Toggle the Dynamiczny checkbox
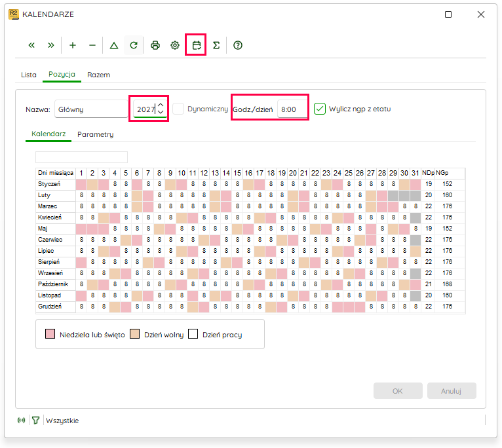 (178, 109)
